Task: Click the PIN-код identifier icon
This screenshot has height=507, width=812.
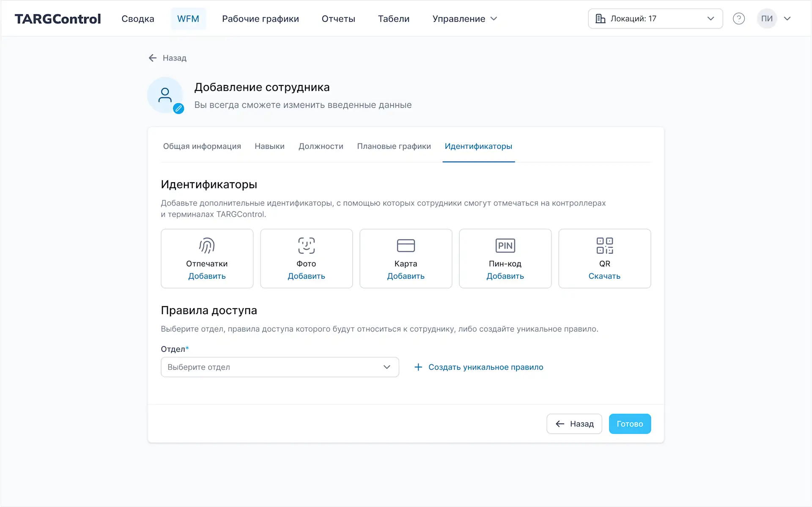Action: tap(505, 245)
